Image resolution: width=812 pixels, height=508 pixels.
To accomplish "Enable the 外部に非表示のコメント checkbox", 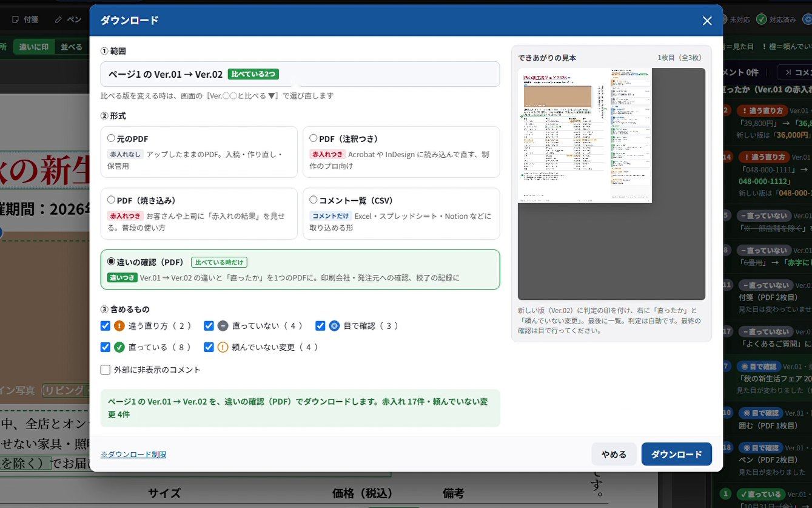I will pyautogui.click(x=106, y=370).
